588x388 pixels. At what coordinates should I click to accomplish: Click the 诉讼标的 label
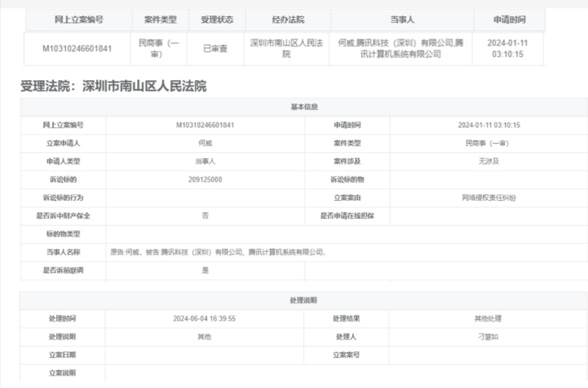[63, 180]
